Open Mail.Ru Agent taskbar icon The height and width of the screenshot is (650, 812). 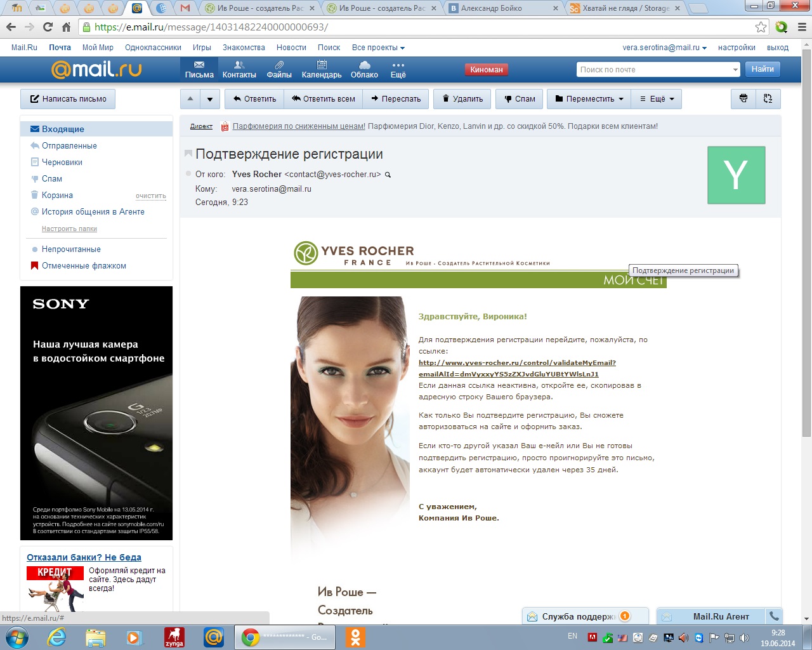click(x=213, y=637)
